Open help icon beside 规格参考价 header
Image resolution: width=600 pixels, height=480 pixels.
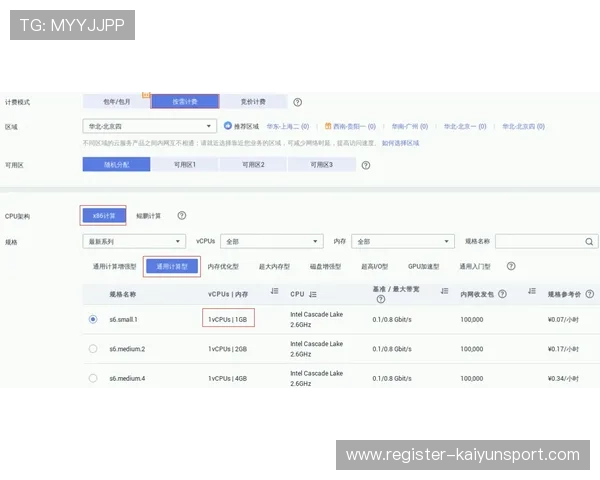click(x=590, y=294)
